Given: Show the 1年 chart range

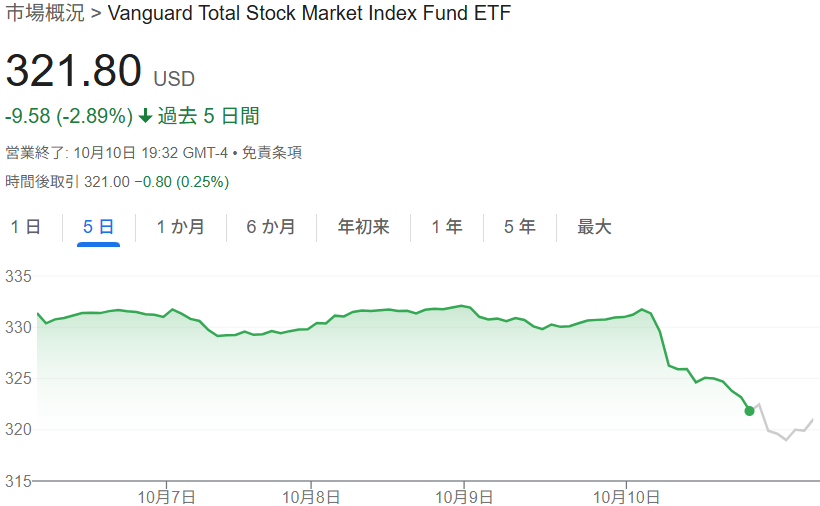Looking at the screenshot, I should pyautogui.click(x=447, y=227).
